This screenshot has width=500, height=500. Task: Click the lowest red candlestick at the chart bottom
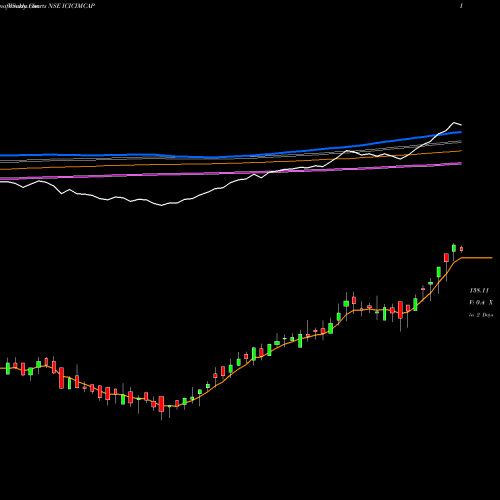coord(161,404)
